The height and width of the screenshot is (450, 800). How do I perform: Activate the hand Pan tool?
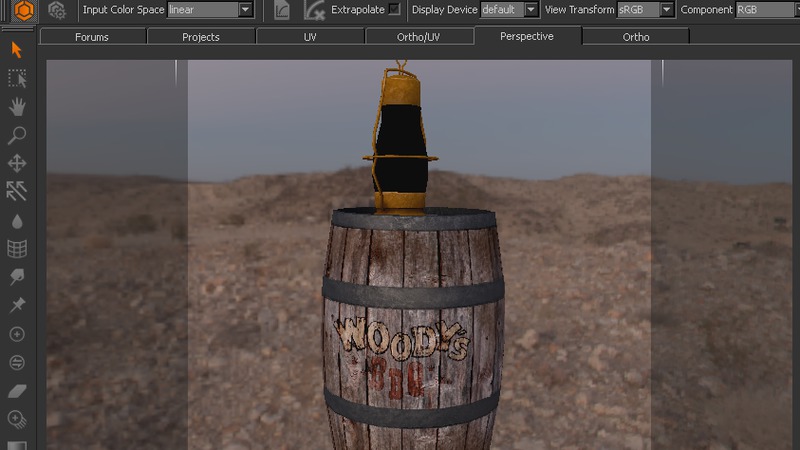pos(17,107)
